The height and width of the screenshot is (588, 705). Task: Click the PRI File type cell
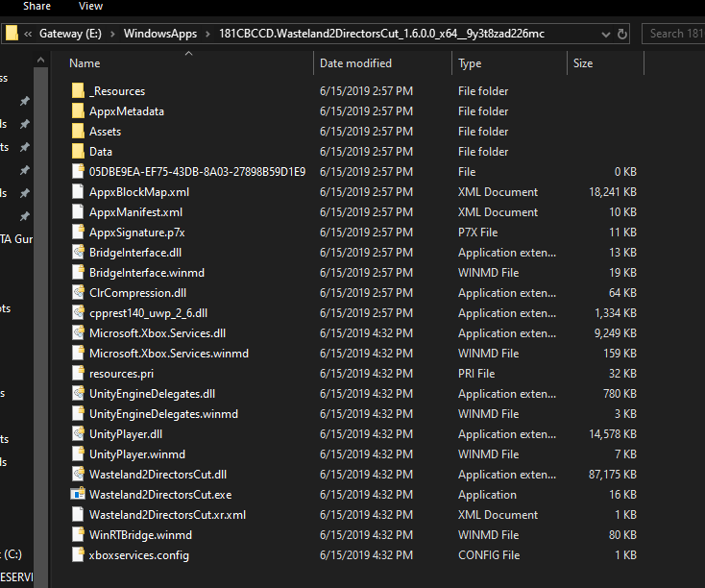[476, 374]
